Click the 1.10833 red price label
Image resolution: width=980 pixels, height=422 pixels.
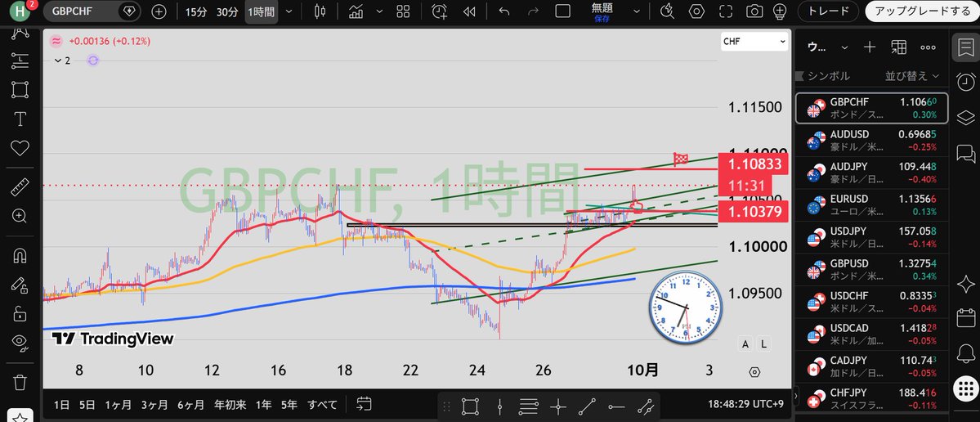(753, 165)
